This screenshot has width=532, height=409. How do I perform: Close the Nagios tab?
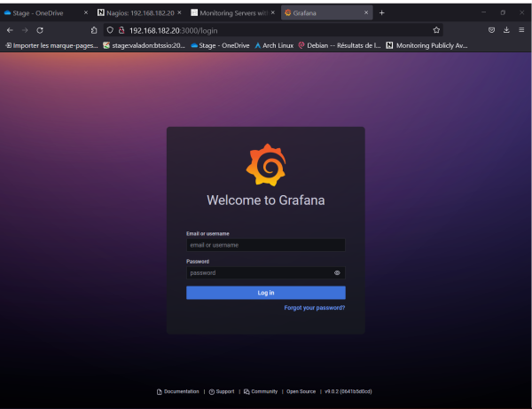click(x=179, y=12)
